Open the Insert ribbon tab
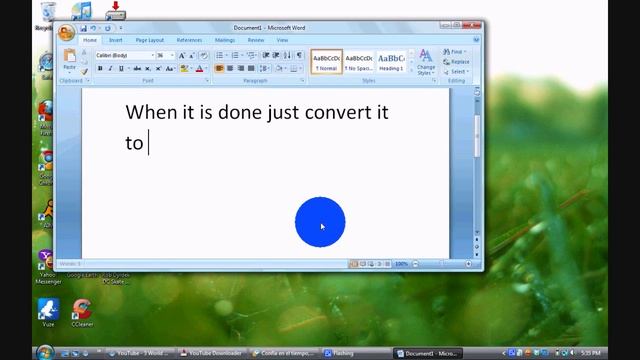This screenshot has width=640, height=360. coord(116,40)
